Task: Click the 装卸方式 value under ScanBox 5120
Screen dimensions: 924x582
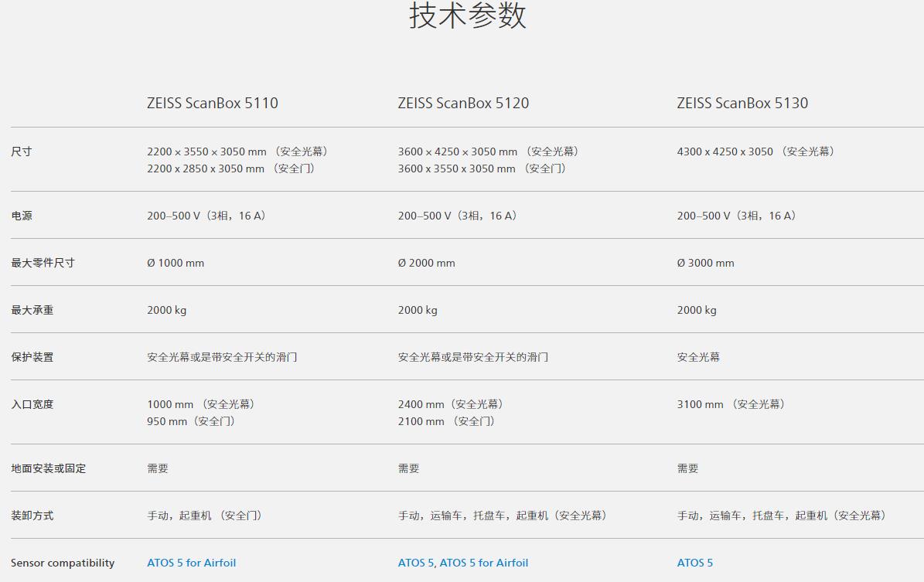Action: [x=503, y=516]
